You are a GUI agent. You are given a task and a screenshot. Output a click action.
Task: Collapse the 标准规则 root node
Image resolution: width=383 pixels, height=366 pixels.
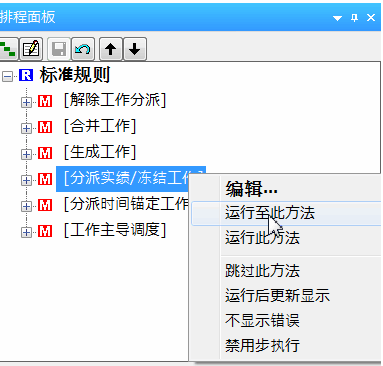coord(7,76)
